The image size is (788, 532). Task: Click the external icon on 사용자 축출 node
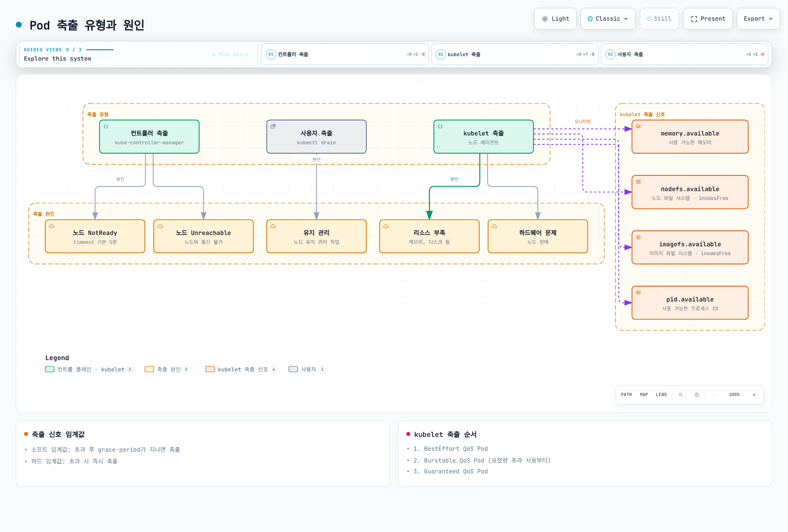(273, 127)
